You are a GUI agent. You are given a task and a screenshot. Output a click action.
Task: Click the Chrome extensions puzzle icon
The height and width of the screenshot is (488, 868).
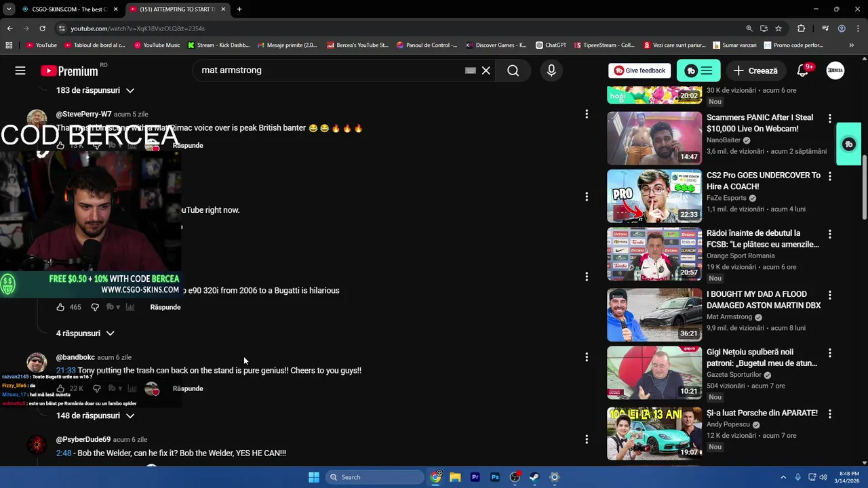pyautogui.click(x=802, y=28)
